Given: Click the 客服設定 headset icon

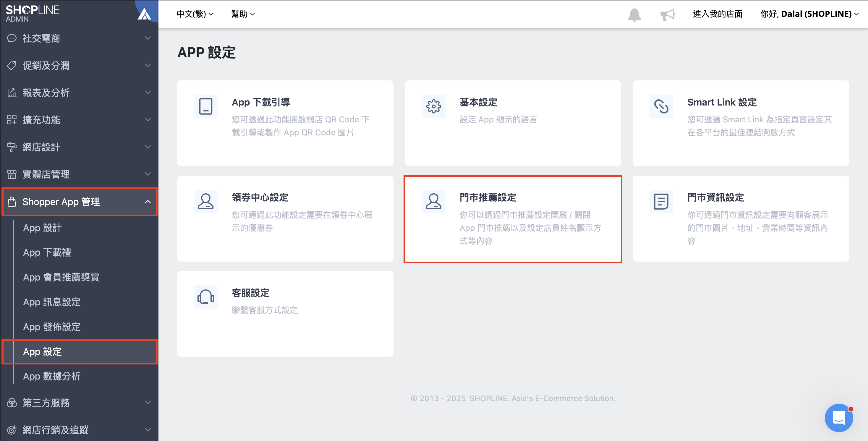Looking at the screenshot, I should tap(205, 297).
